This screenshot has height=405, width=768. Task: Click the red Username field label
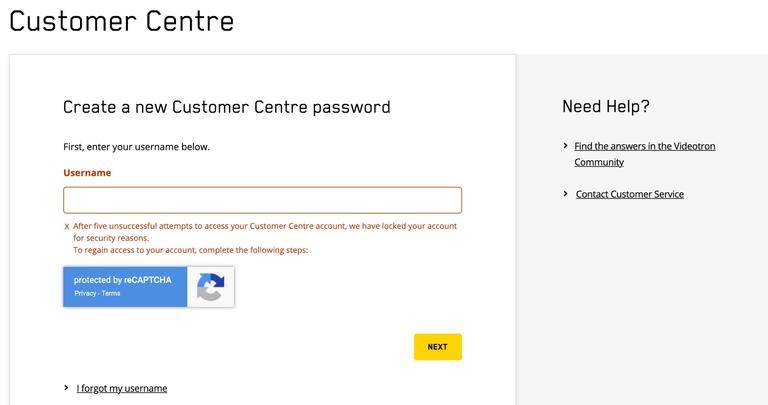(x=87, y=173)
